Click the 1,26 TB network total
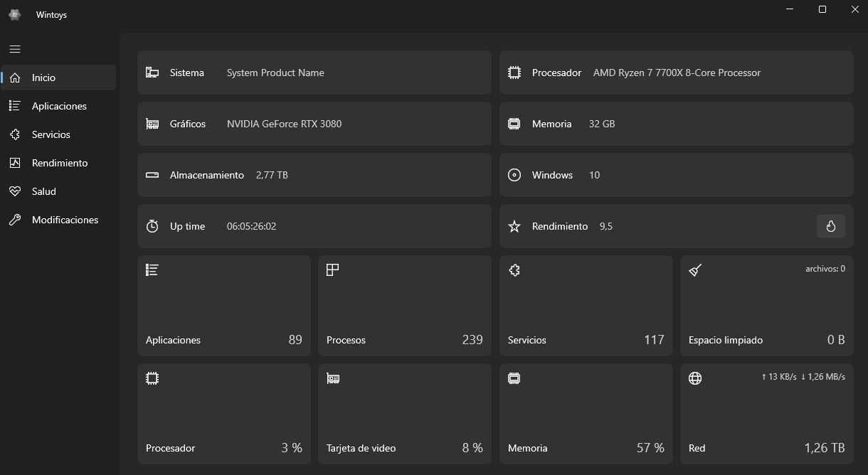Screen dimensions: 868x475 [825, 448]
